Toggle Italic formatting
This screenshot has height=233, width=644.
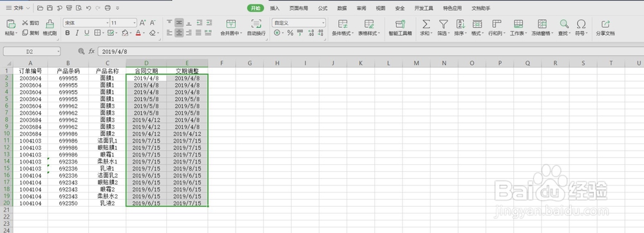click(x=77, y=33)
